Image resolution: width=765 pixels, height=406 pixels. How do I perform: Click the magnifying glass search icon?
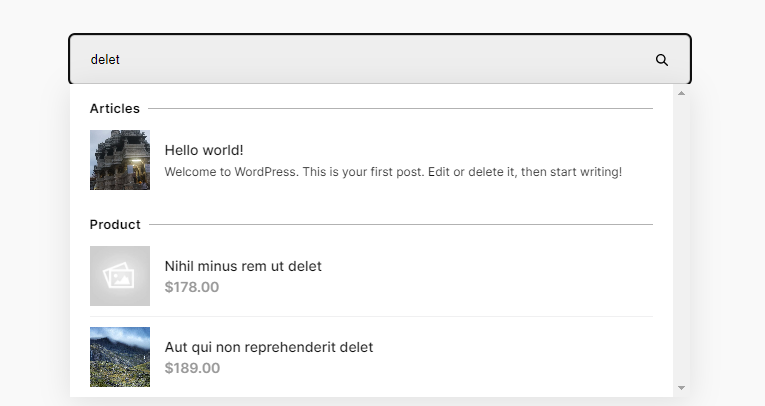[662, 60]
